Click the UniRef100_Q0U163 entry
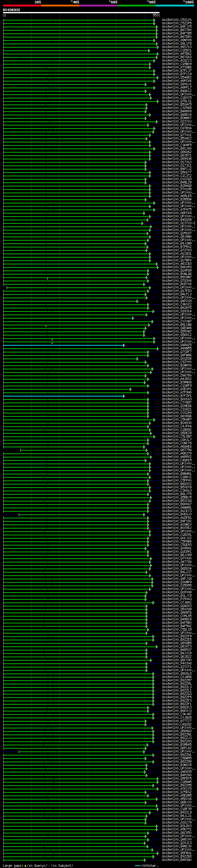Viewport: 197px width, 868px height. [x=177, y=399]
